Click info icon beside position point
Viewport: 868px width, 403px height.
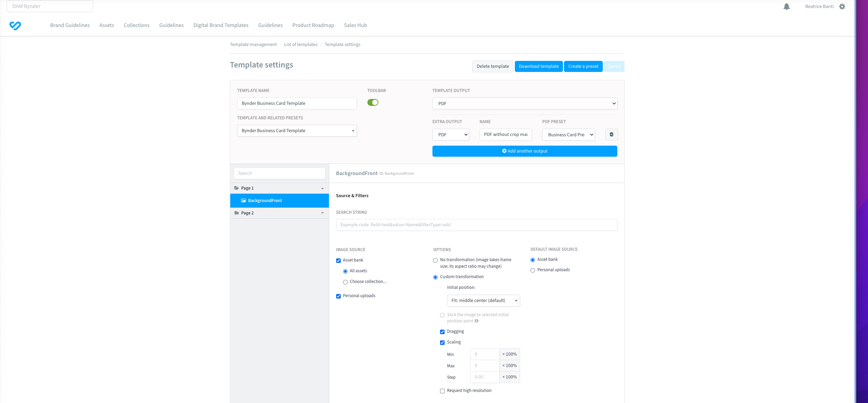pos(476,321)
